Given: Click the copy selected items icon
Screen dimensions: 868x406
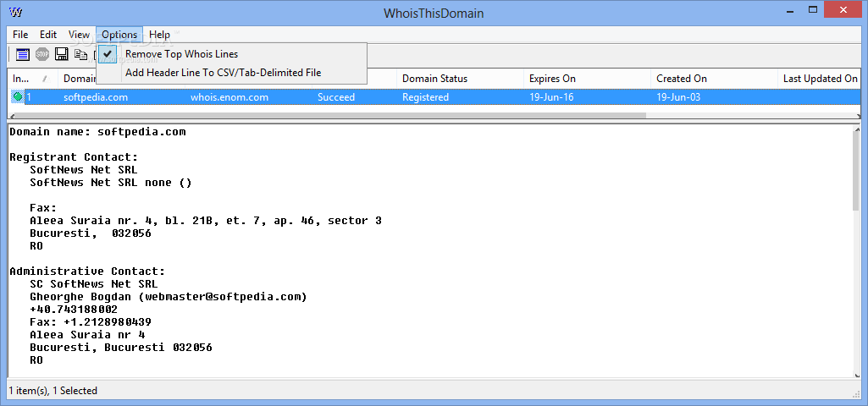Looking at the screenshot, I should pos(81,54).
